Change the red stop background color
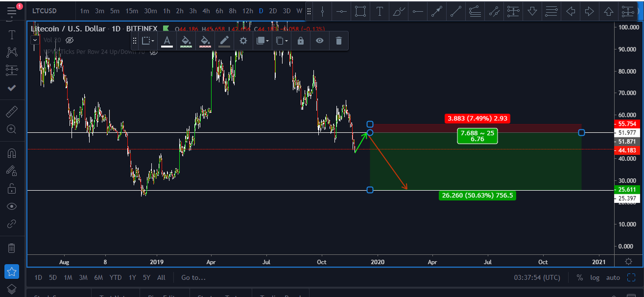 point(205,40)
